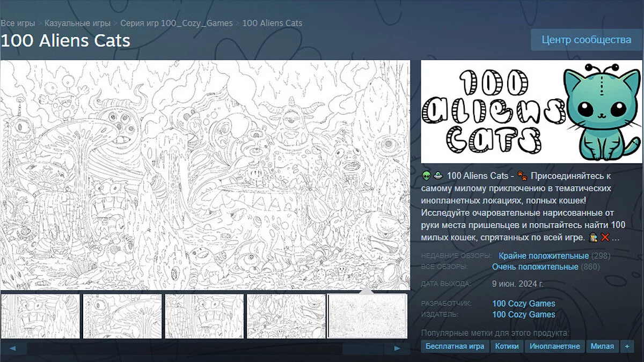The image size is (644, 362).
Task: Click the '100 Aliens Cats' page title
Action: [65, 40]
